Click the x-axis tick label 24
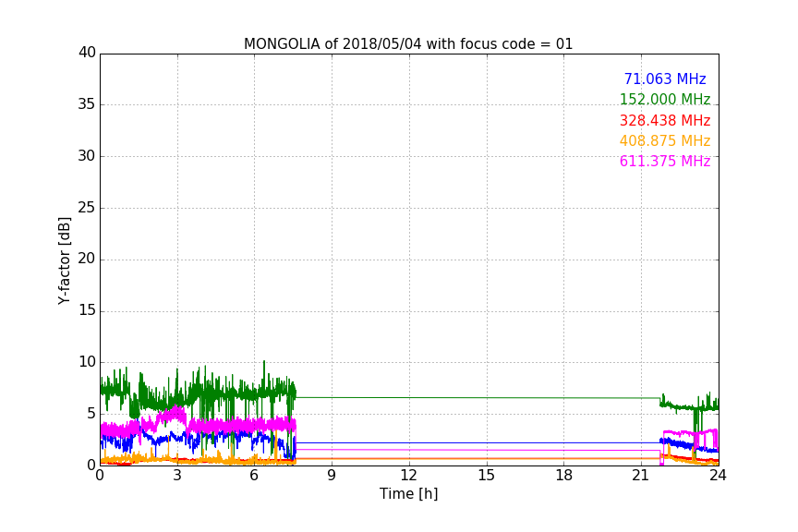 point(718,476)
